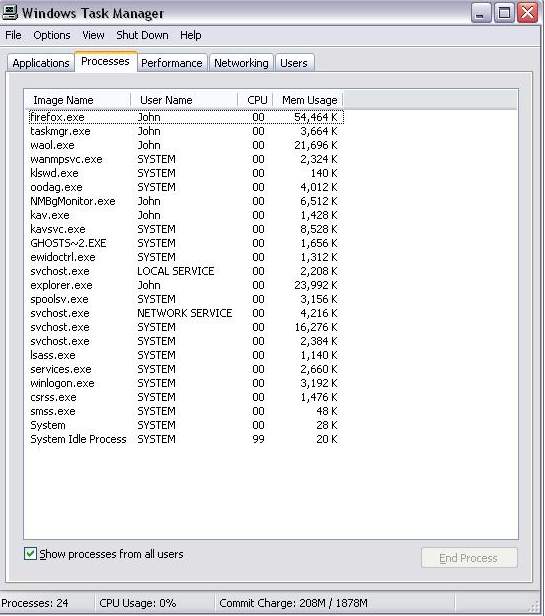Select the waol.exe process
545x616 pixels.
pos(186,145)
